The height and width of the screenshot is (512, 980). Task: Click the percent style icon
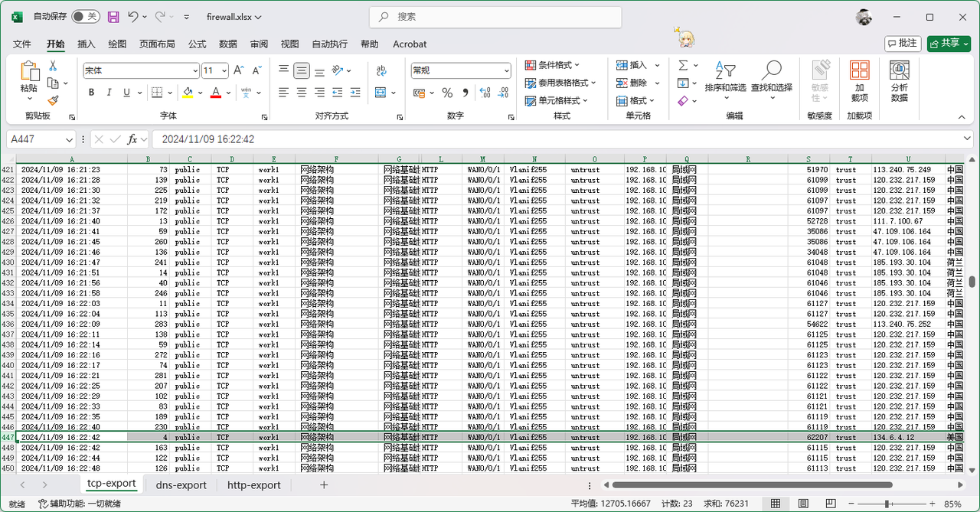tap(447, 93)
